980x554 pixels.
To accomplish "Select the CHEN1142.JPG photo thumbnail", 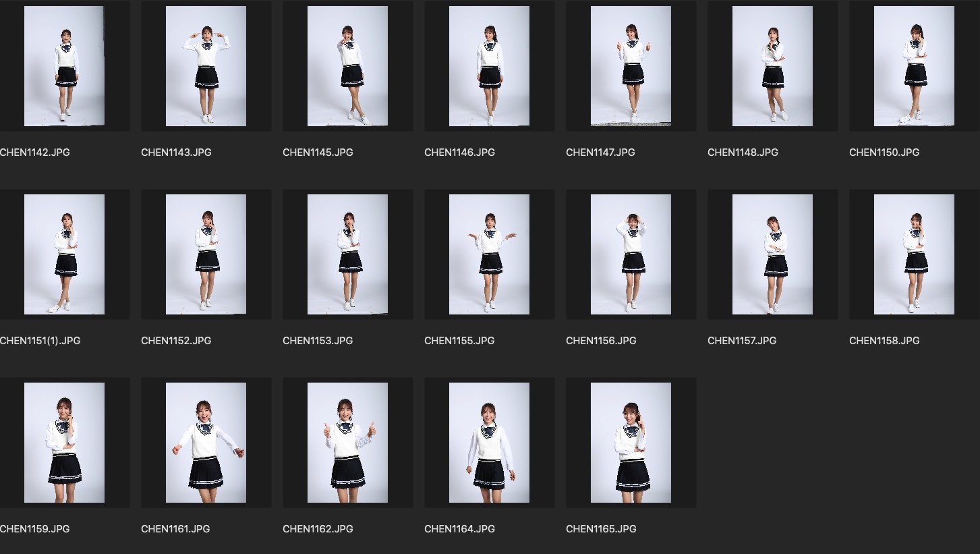I will click(x=64, y=66).
